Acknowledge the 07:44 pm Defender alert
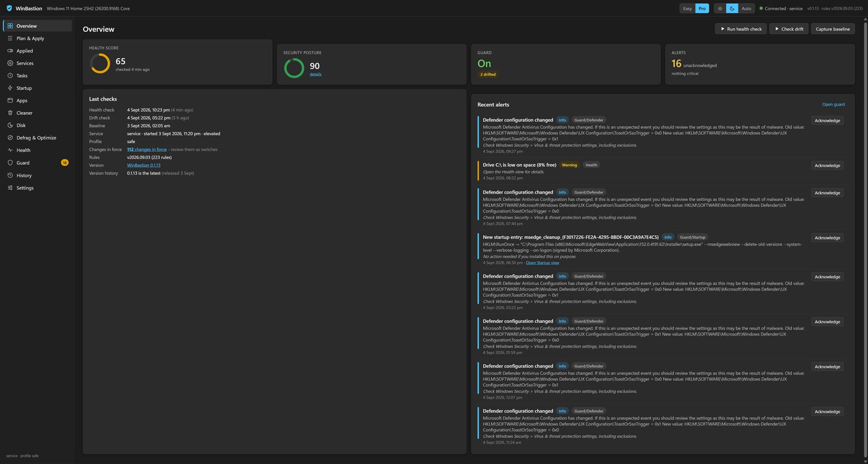868x464 pixels. pos(827,192)
